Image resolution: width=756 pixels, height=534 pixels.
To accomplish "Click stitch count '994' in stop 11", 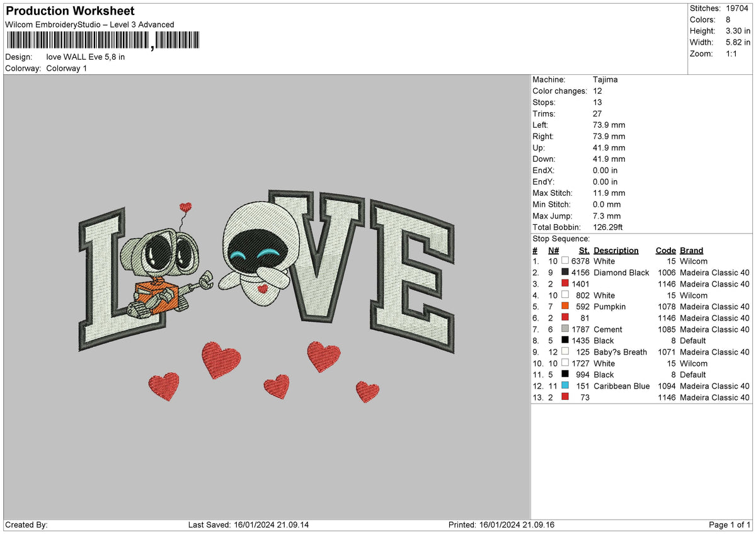I will click(582, 374).
